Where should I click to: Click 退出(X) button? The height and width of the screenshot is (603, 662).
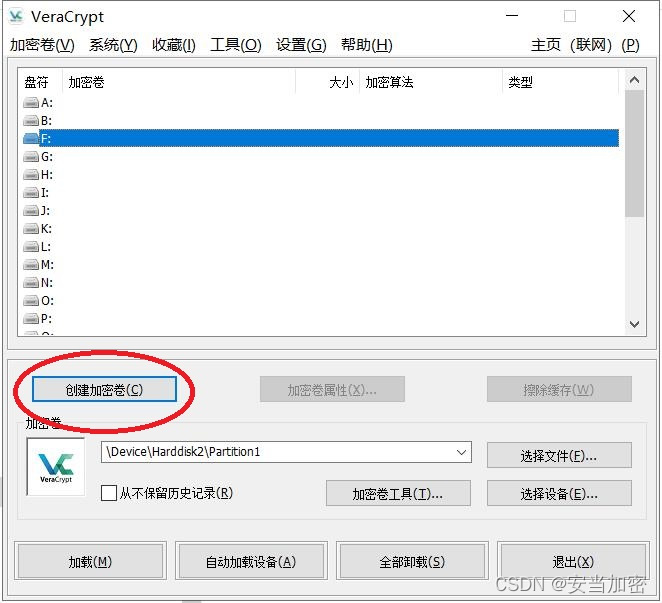click(x=573, y=561)
